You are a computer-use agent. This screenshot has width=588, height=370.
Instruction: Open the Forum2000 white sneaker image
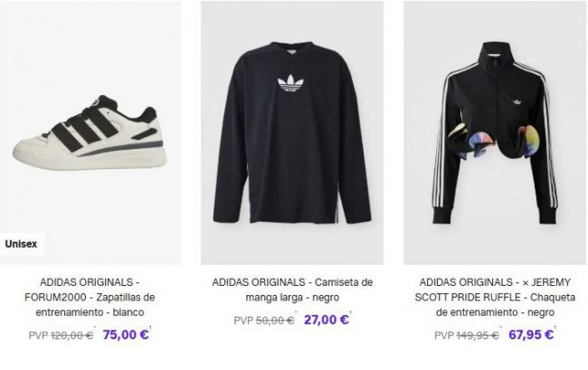(x=90, y=133)
